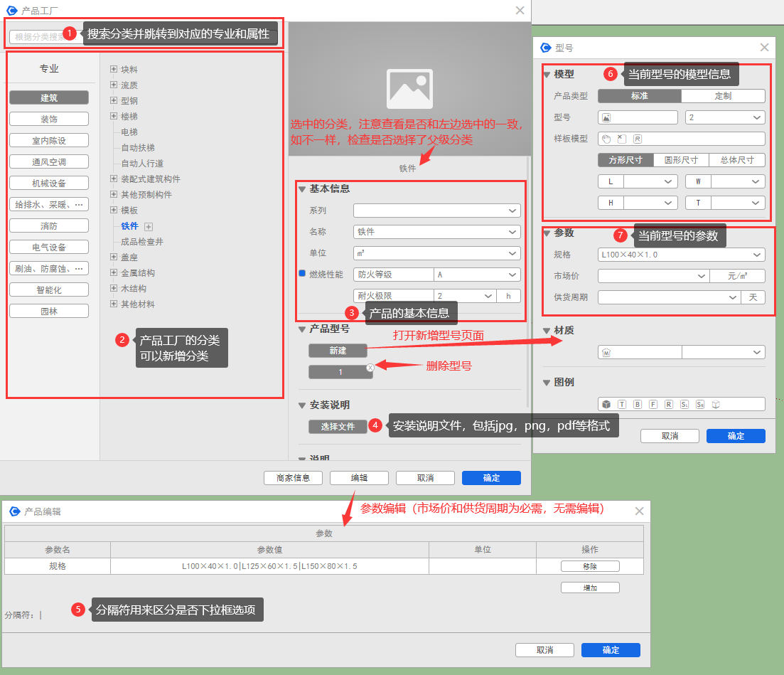This screenshot has width=784, height=675.
Task: Select the T top view legend icon
Action: tap(622, 404)
